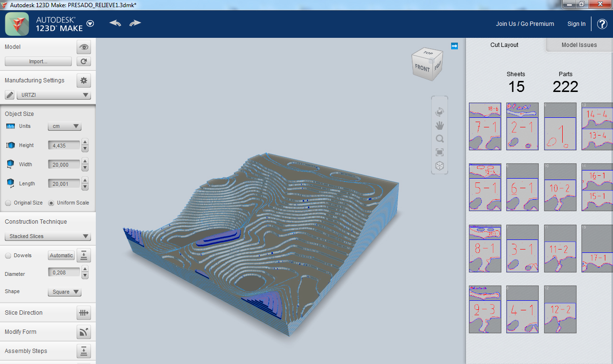Select the Original Size radio button
Image resolution: width=613 pixels, height=364 pixels.
point(8,203)
